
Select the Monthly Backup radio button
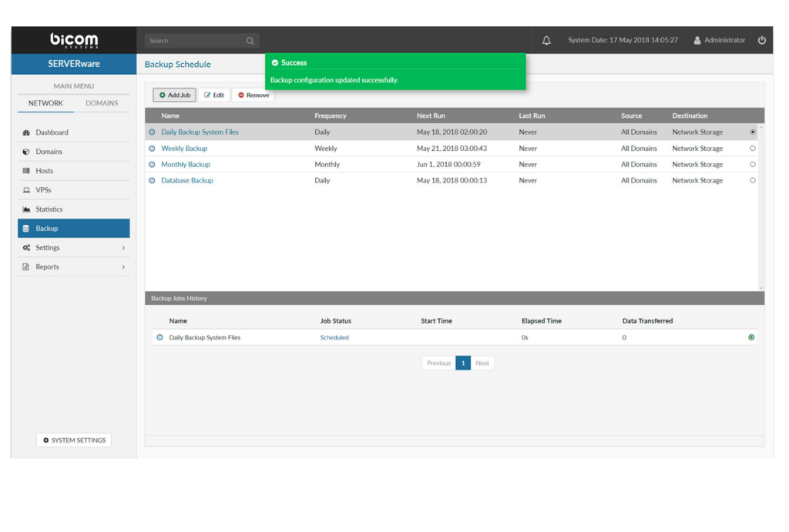pos(752,164)
